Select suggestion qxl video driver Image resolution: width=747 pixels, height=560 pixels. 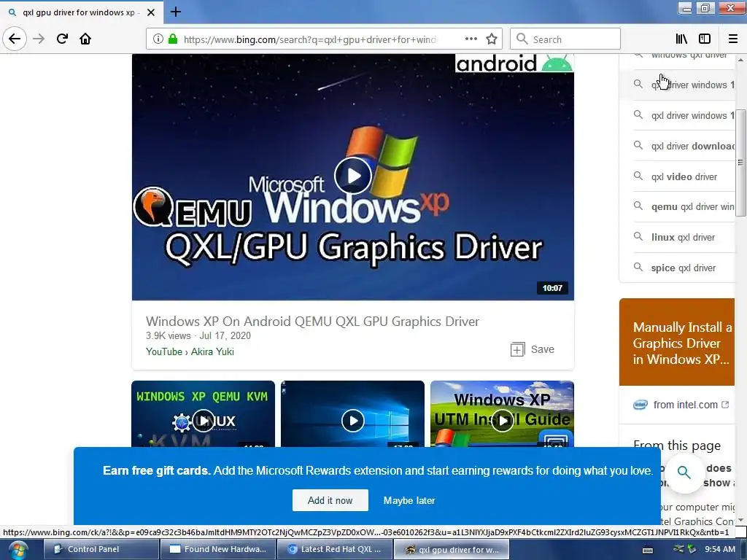(684, 176)
